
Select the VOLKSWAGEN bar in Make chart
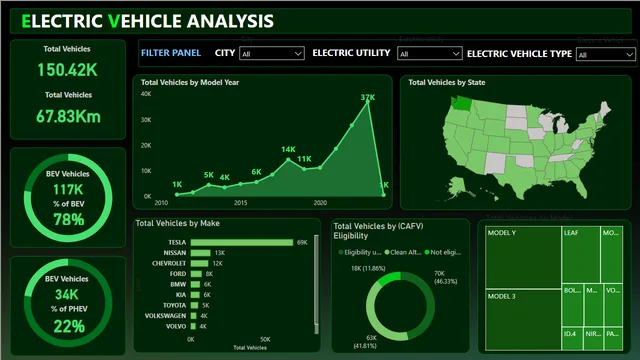pyautogui.click(x=193, y=316)
